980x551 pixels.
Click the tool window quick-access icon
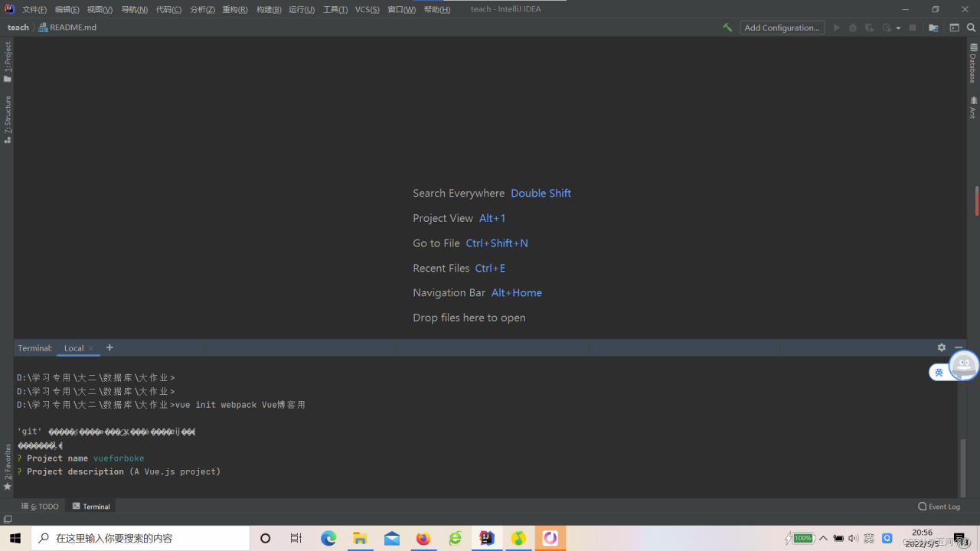(7, 520)
